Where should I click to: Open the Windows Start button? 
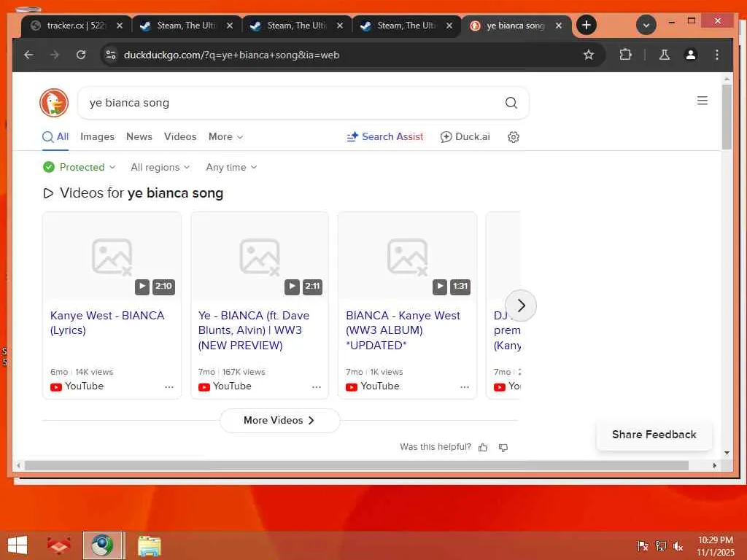18,545
